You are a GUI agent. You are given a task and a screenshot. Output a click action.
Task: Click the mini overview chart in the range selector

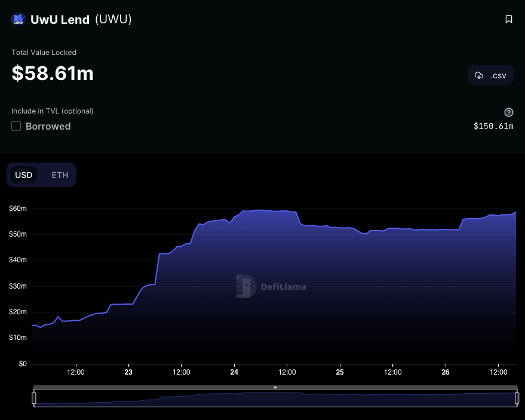pos(275,398)
